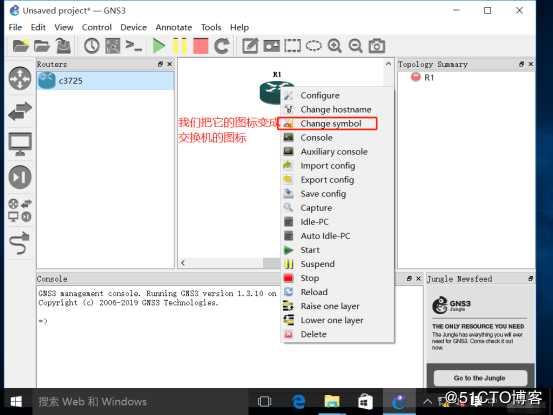Open the Edit menu
This screenshot has width=553, height=415.
38,27
